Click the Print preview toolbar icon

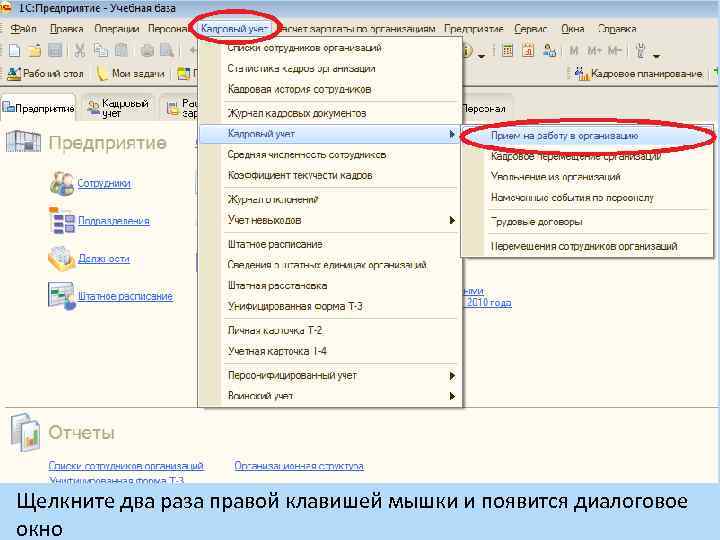click(166, 51)
